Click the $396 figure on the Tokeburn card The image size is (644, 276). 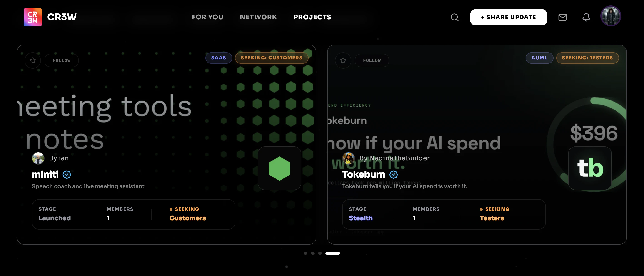coord(594,133)
